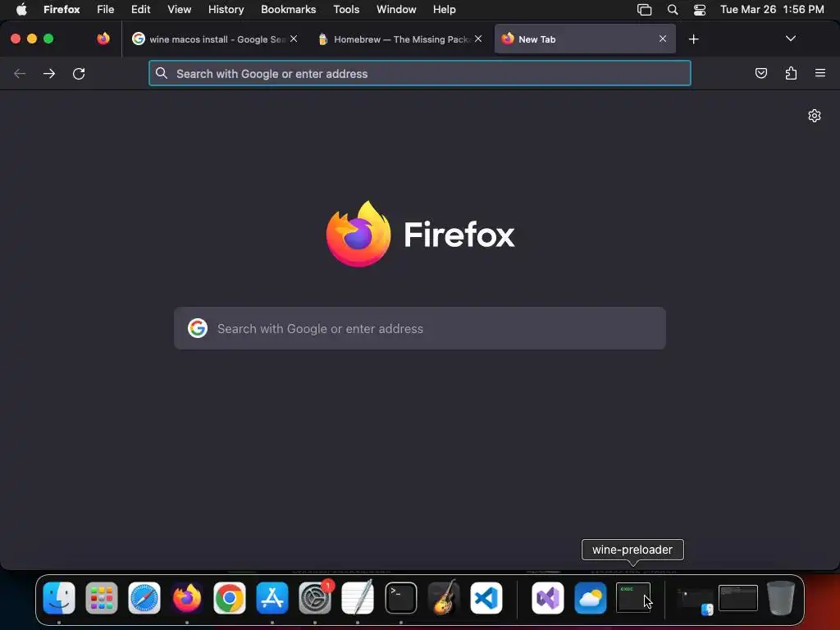The image size is (840, 630).
Task: Focus the URL address bar
Action: [x=420, y=73]
